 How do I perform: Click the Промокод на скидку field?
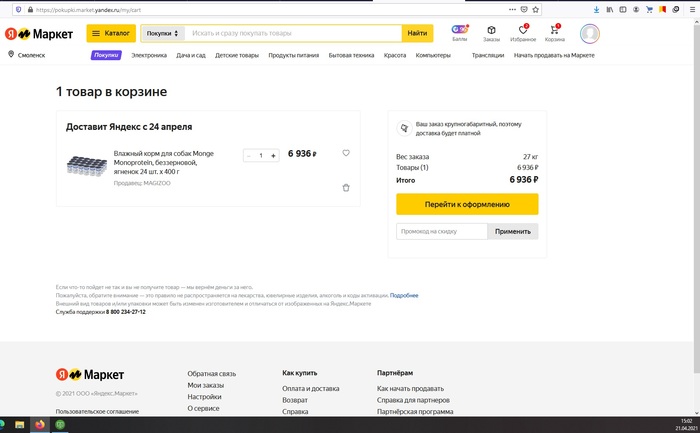tap(442, 231)
